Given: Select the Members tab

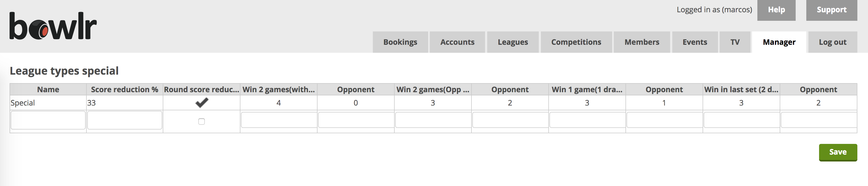Looking at the screenshot, I should click(x=642, y=42).
